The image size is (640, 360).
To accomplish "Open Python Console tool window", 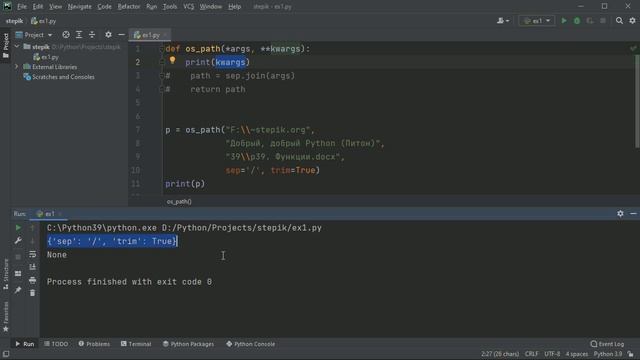I will coord(251,344).
